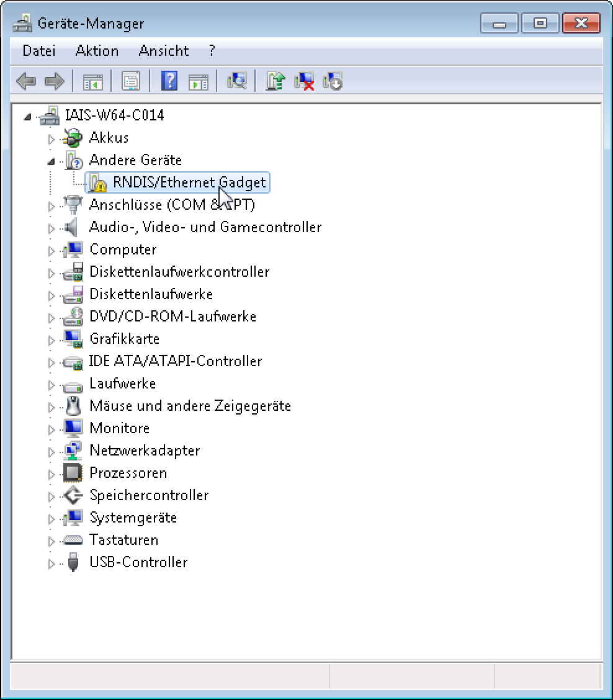Image resolution: width=613 pixels, height=700 pixels.
Task: Click Scan for hardware changes icon
Action: point(236,81)
